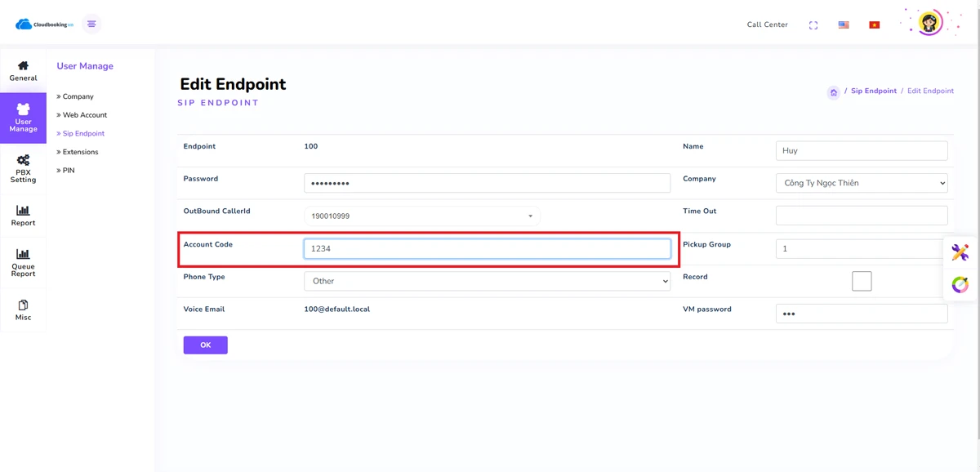Screen dimensions: 980x472
Task: Go to Extensions in User Manage menu
Action: click(80, 152)
